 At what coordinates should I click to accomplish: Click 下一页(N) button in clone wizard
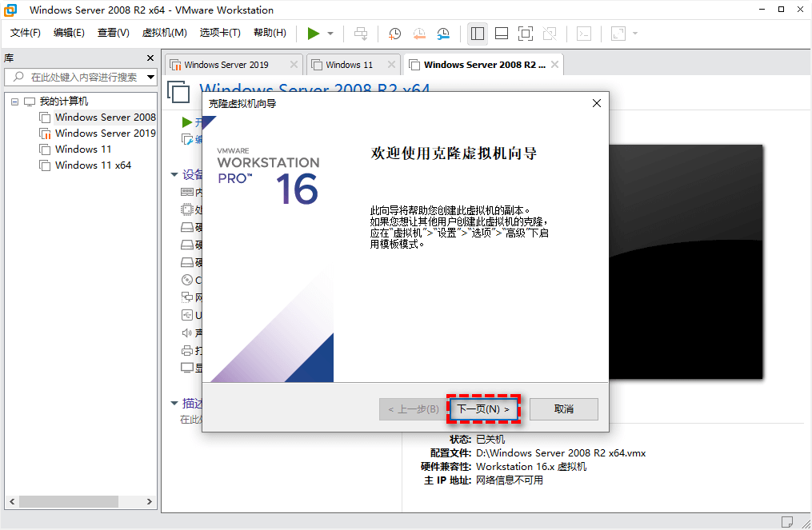tap(483, 409)
